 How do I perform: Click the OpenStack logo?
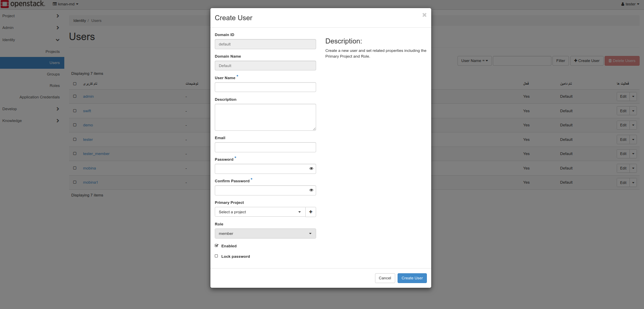[23, 4]
